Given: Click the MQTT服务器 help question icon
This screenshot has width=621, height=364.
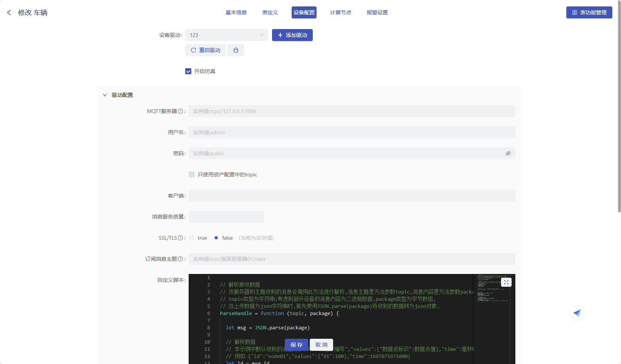Looking at the screenshot, I should click(x=180, y=111).
